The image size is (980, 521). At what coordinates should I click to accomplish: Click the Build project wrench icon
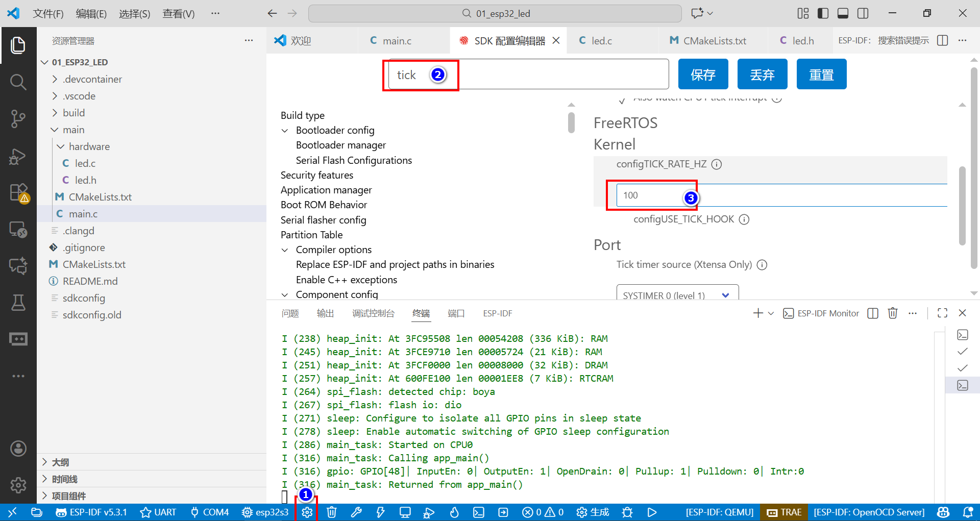[x=356, y=512]
